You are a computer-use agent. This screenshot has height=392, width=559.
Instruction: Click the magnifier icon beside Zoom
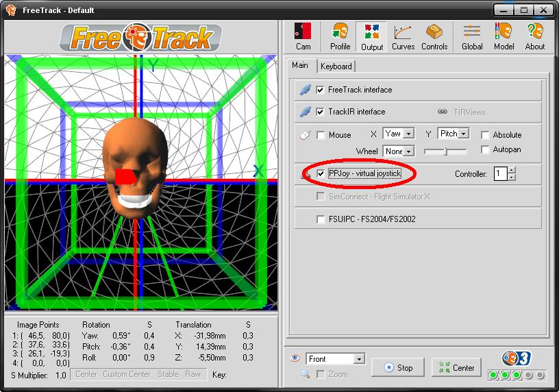[x=305, y=373]
